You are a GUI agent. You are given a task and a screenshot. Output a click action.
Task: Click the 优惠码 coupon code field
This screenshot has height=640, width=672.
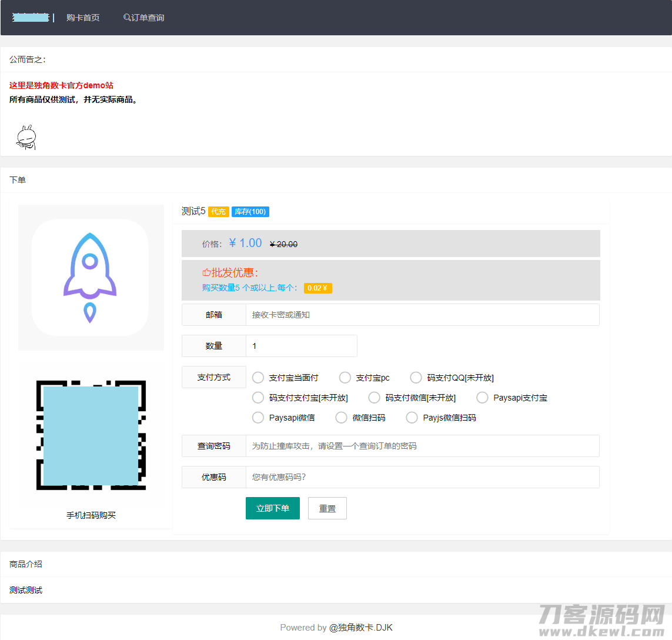tap(422, 477)
